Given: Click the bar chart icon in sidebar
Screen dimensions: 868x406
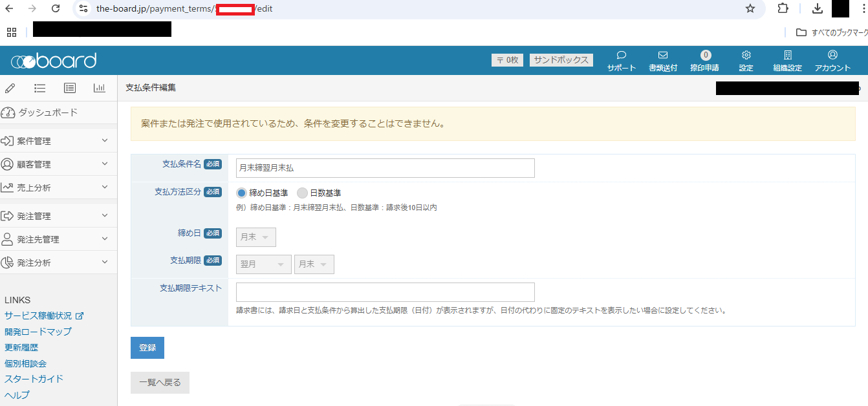Looking at the screenshot, I should click(x=99, y=89).
